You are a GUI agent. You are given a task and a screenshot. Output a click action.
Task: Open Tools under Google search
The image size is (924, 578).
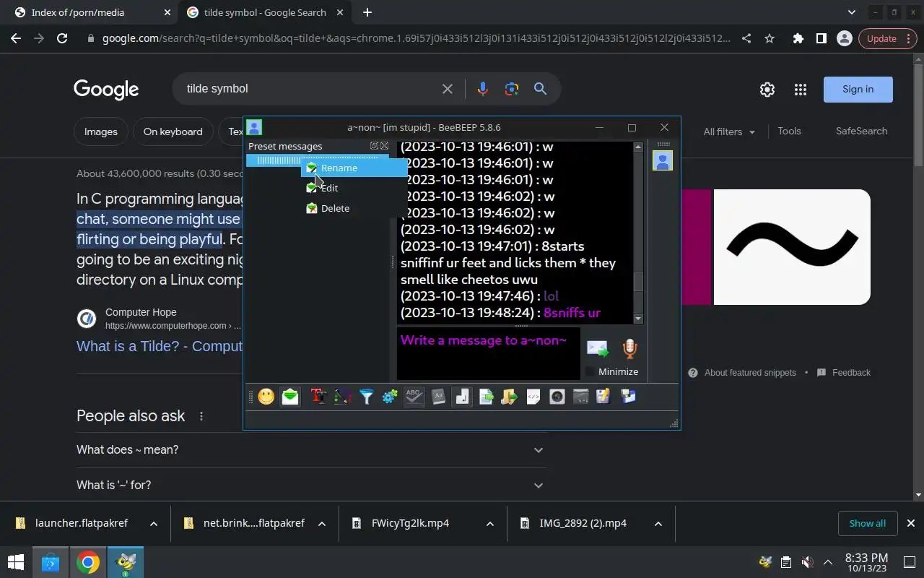(x=789, y=131)
